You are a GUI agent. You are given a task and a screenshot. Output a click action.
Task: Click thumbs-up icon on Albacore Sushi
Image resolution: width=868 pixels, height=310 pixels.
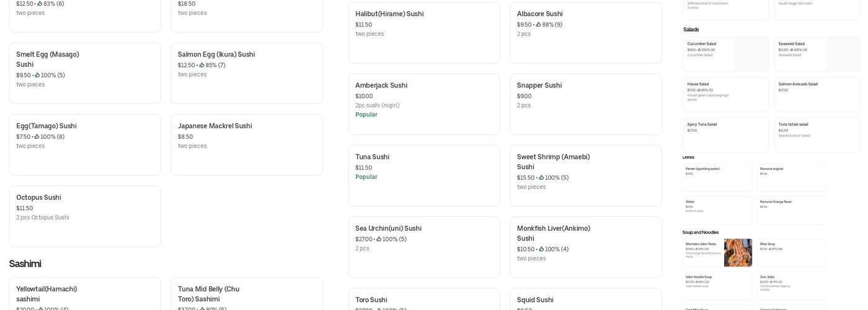click(x=539, y=25)
